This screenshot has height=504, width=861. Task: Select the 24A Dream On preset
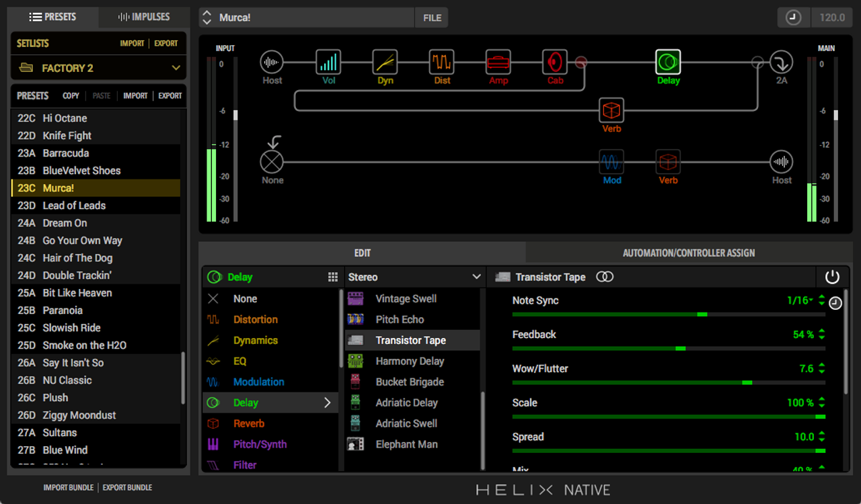96,223
